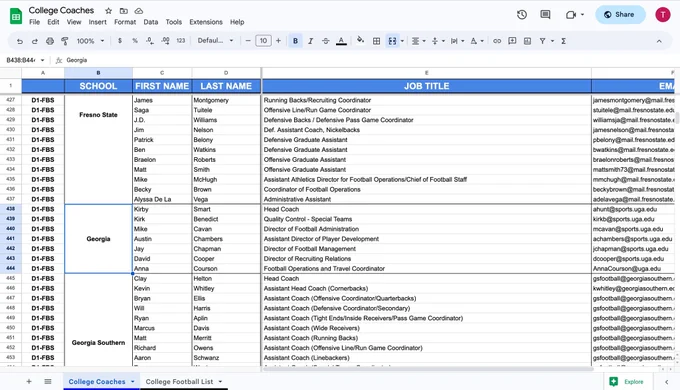View cloud save status icon
This screenshot has height=390, width=680.
(139, 11)
